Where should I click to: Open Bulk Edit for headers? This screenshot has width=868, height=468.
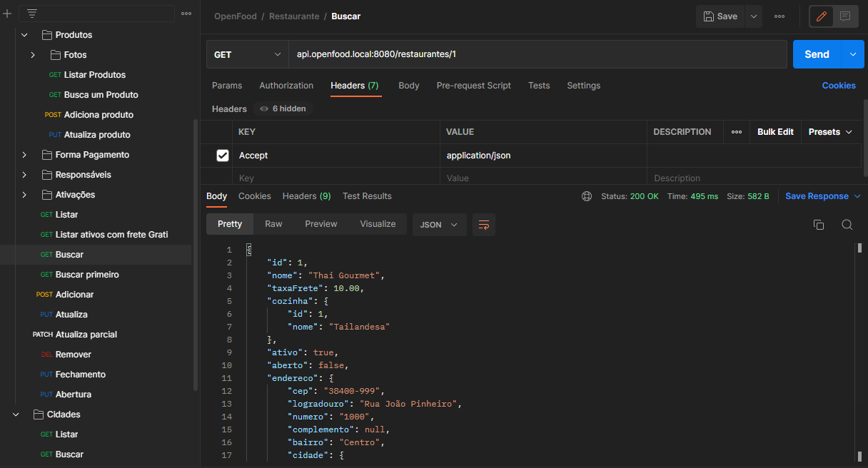(775, 131)
